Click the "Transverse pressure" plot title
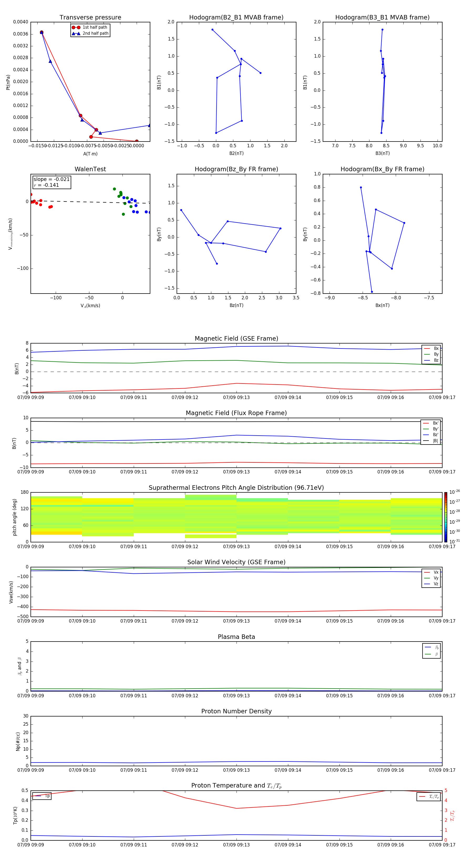Viewport: 473px width, 868px height. point(90,18)
